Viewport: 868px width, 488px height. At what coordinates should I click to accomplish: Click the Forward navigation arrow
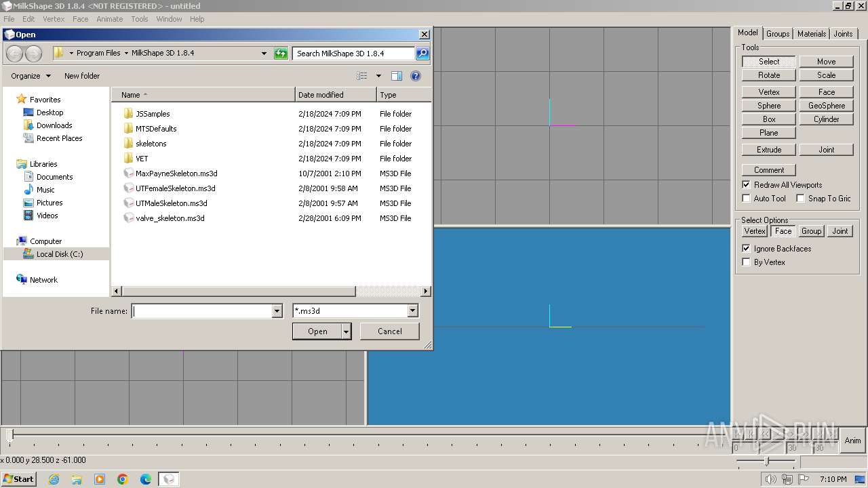[33, 53]
